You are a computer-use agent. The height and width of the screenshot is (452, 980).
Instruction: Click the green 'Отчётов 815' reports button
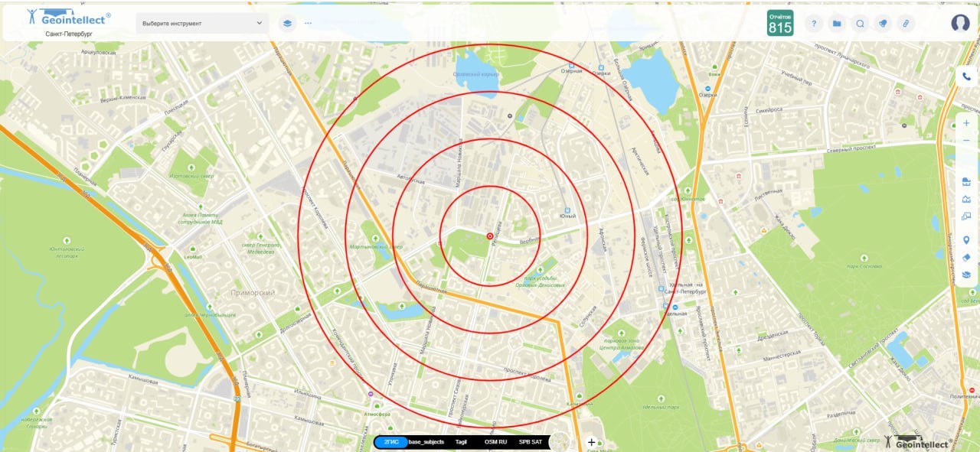tap(780, 23)
